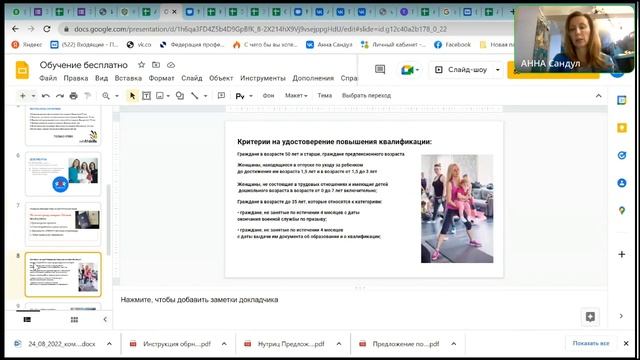Viewport: 640px width, 360px height.
Task: Open the Формат menu
Action: (161, 78)
